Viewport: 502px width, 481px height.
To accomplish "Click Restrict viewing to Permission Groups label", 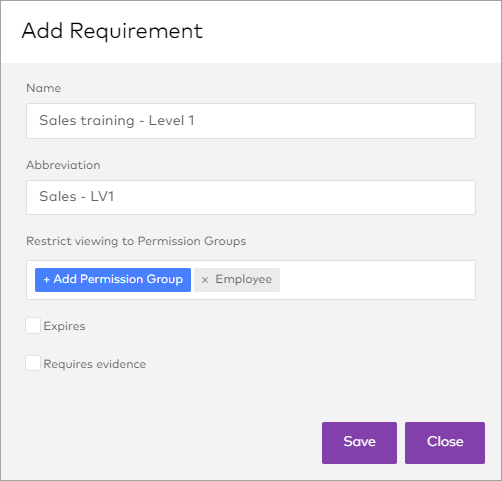I will pyautogui.click(x=136, y=241).
